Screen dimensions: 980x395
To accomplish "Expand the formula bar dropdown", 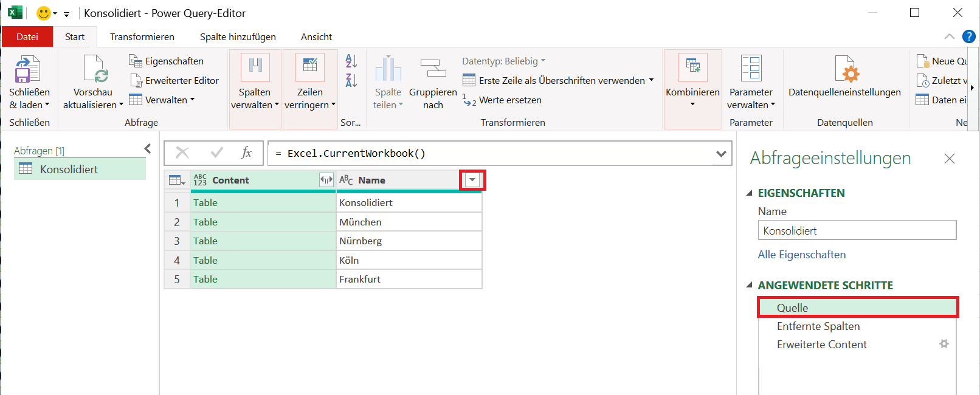I will [x=721, y=154].
